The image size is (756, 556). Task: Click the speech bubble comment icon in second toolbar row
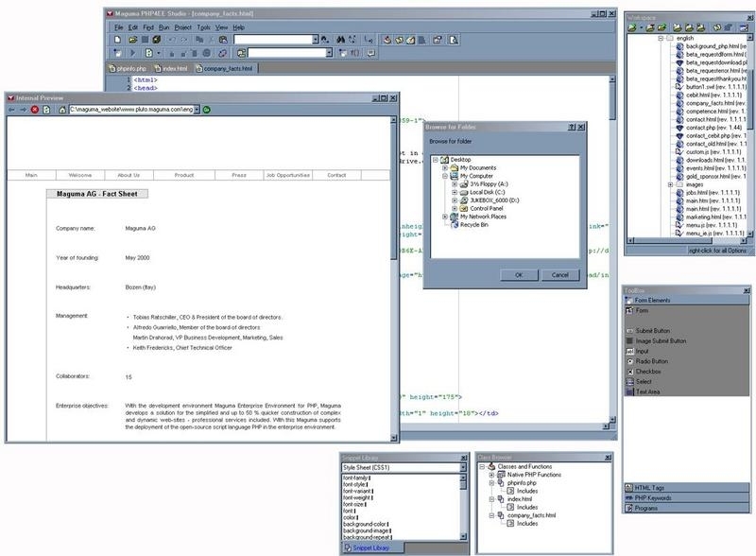[371, 53]
